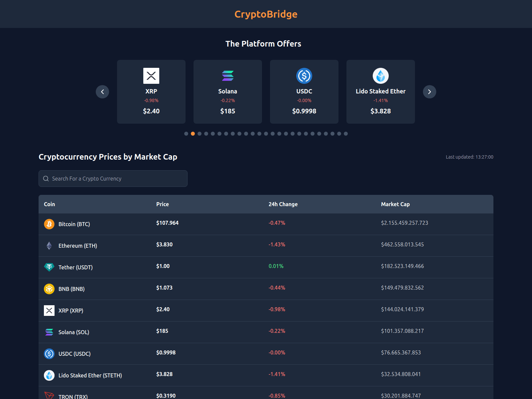Click the Lido Staked Ether table icon
Viewport: 532px width, 399px height.
[49, 375]
